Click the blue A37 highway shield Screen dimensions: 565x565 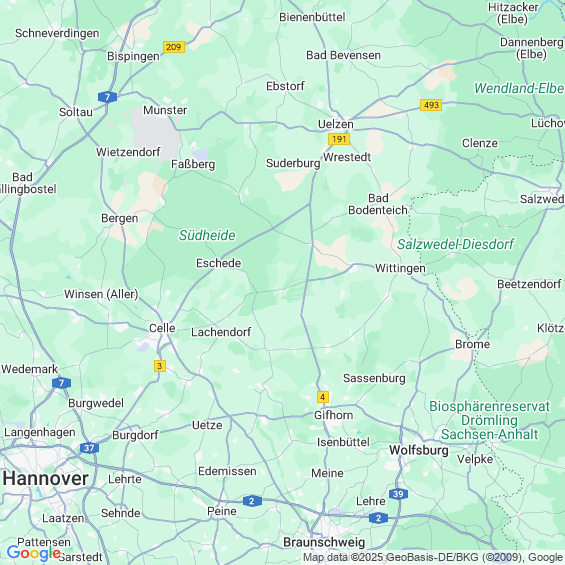[x=89, y=448]
